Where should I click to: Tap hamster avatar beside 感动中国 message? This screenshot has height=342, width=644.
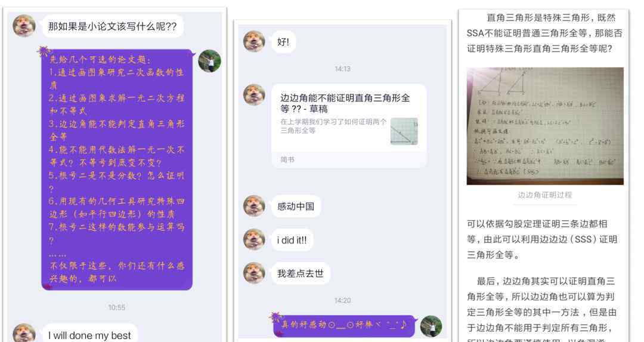point(254,205)
